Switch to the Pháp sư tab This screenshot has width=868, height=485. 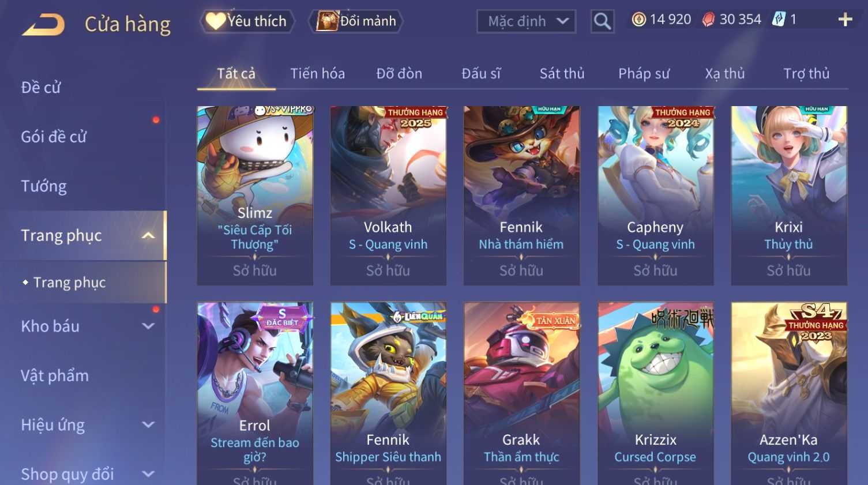644,73
